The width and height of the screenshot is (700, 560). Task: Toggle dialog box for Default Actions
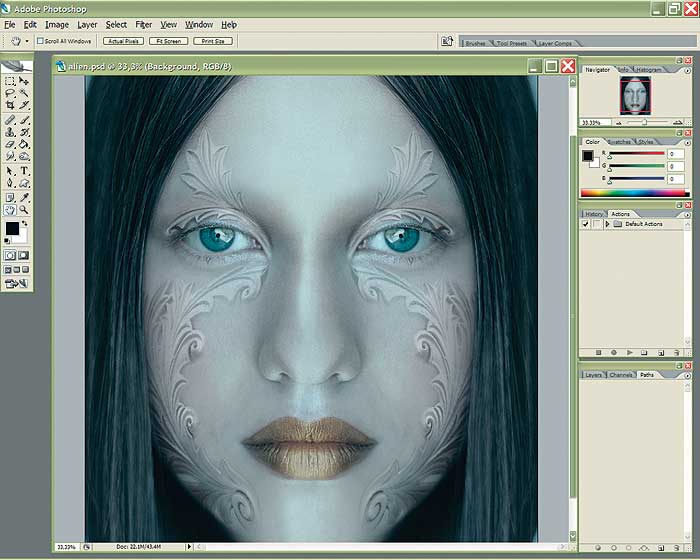596,224
